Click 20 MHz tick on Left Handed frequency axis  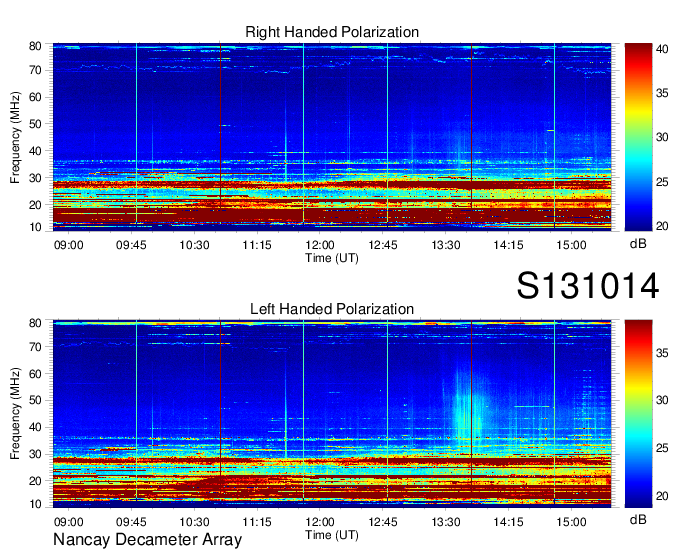(35, 481)
